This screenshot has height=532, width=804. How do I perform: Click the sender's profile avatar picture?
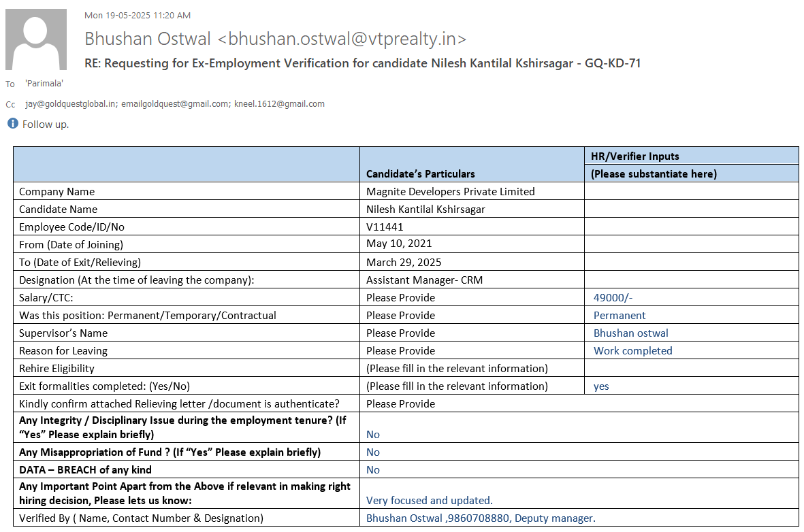coord(36,39)
